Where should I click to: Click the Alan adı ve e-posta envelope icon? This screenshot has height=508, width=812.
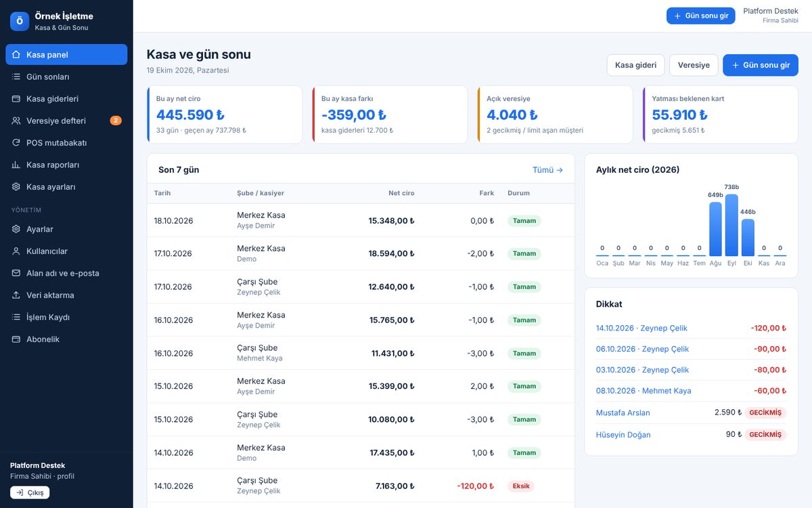tap(16, 273)
